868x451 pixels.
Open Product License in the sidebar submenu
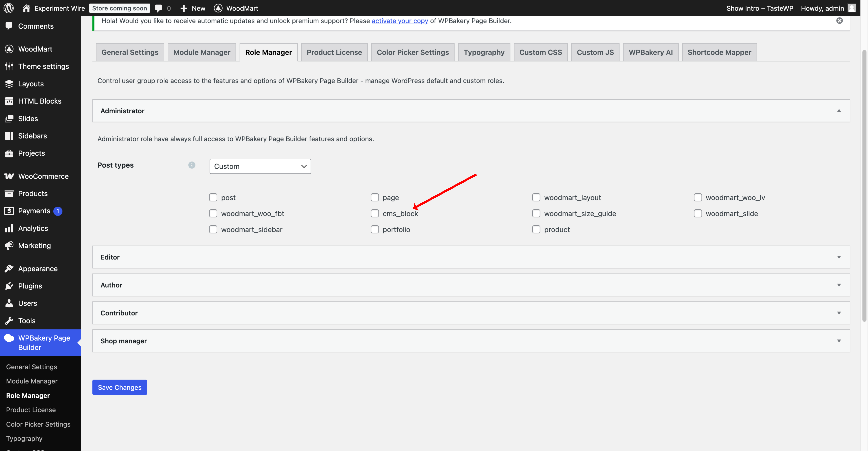[31, 410]
